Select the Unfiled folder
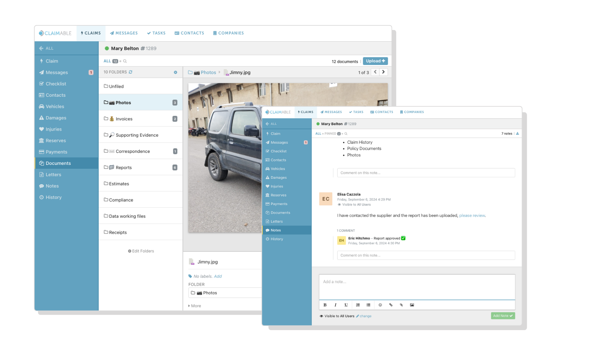590x364 pixels. 141,86
